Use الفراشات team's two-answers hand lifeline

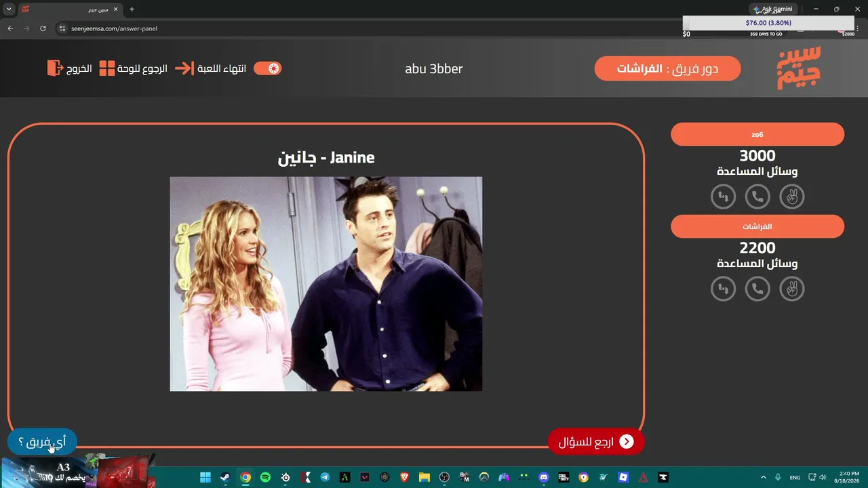(x=791, y=289)
